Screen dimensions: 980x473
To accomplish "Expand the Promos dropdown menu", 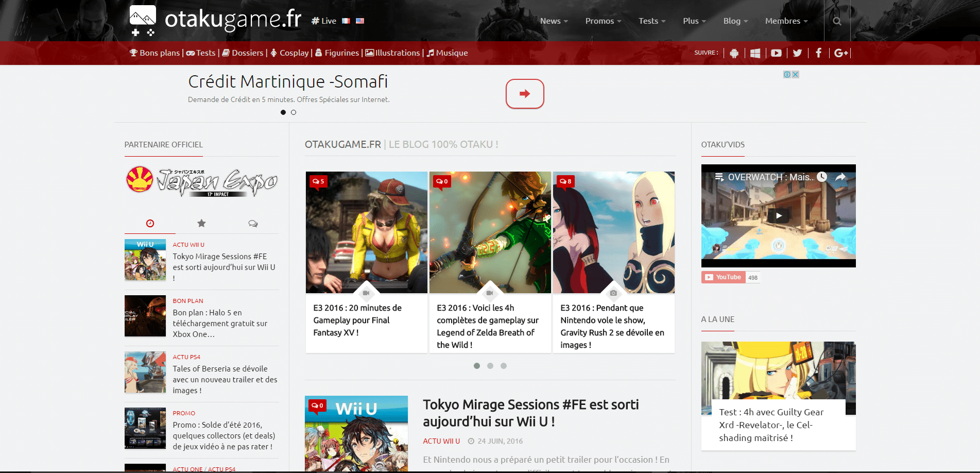I will click(x=603, y=21).
